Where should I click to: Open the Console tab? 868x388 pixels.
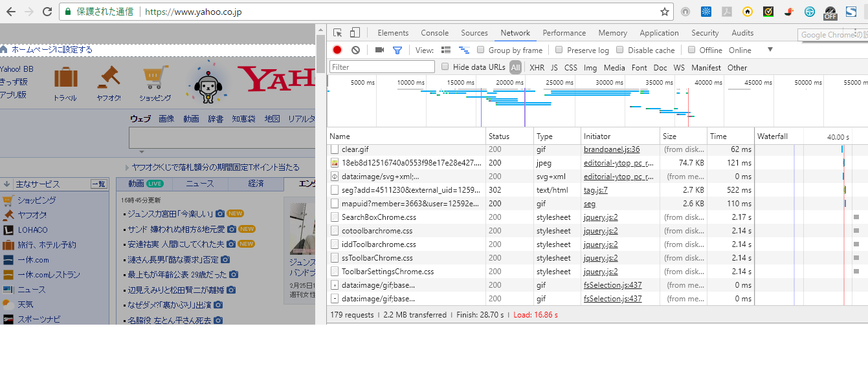pyautogui.click(x=435, y=33)
